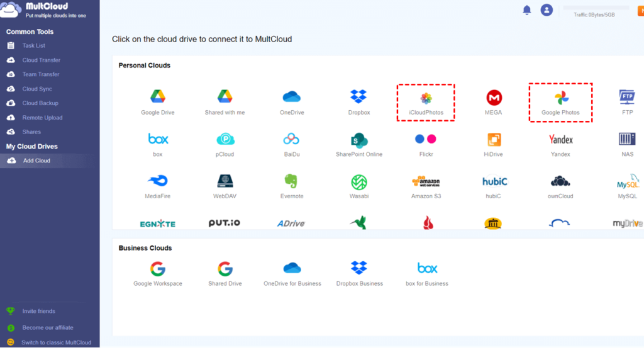Click the Invite friends link
This screenshot has width=644, height=350.
coord(38,312)
